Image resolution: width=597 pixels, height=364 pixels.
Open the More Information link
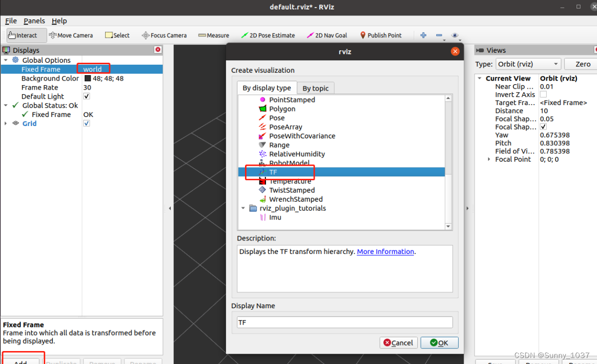click(x=385, y=251)
